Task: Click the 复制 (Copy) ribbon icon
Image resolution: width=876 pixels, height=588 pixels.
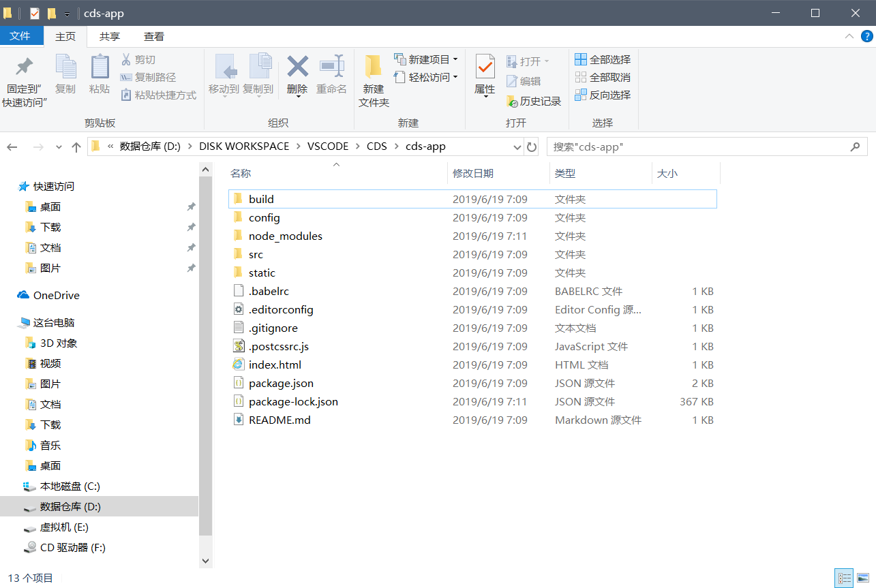Action: pos(65,74)
